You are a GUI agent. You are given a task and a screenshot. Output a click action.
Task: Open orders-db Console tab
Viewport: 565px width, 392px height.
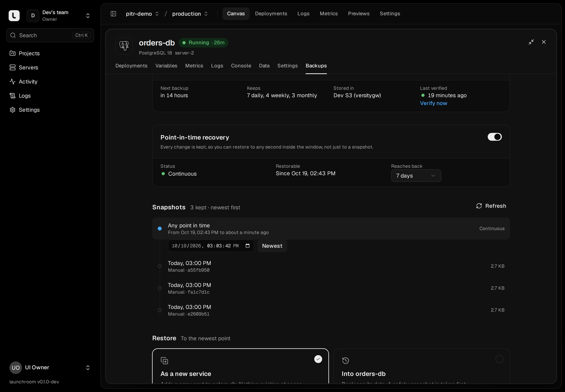[x=241, y=66]
